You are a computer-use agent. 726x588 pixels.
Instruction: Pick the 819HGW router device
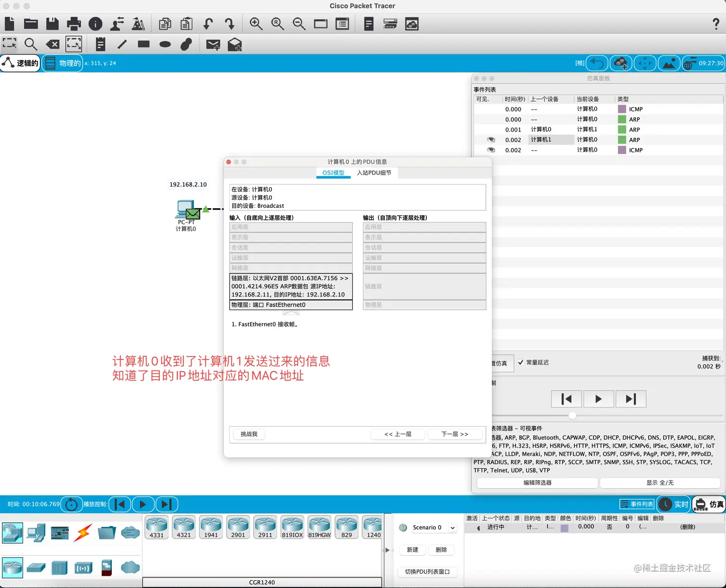319,528
